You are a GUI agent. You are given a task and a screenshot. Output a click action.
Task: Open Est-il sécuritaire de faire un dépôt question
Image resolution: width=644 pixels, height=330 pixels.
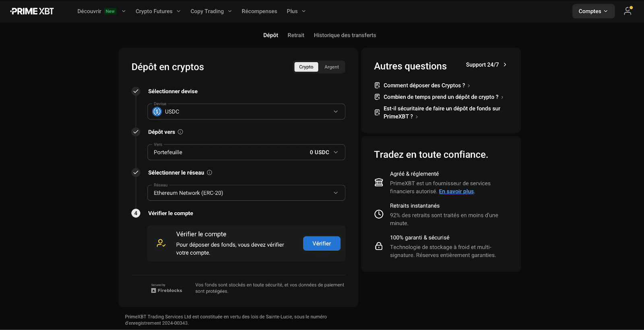[x=442, y=113]
